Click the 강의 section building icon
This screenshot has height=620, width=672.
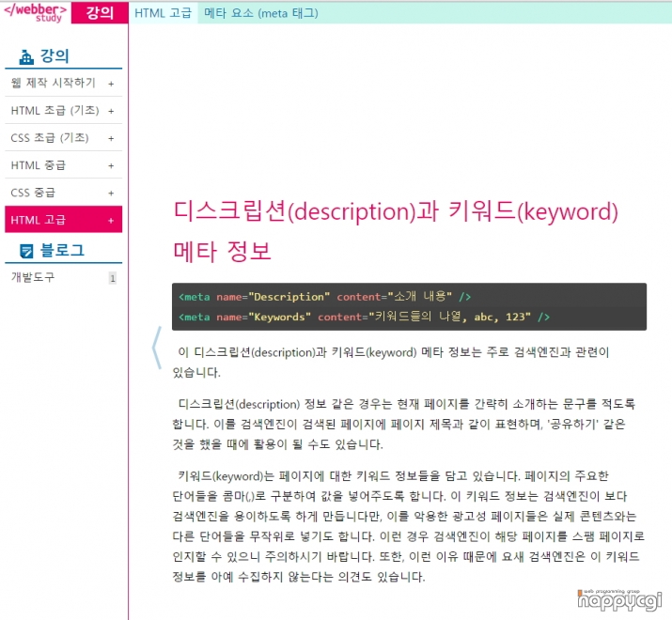click(26, 56)
